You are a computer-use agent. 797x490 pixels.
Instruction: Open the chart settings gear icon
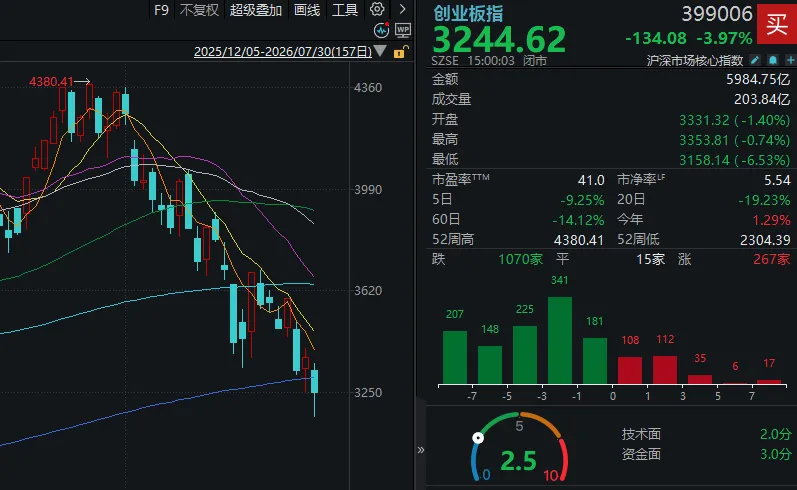click(377, 9)
